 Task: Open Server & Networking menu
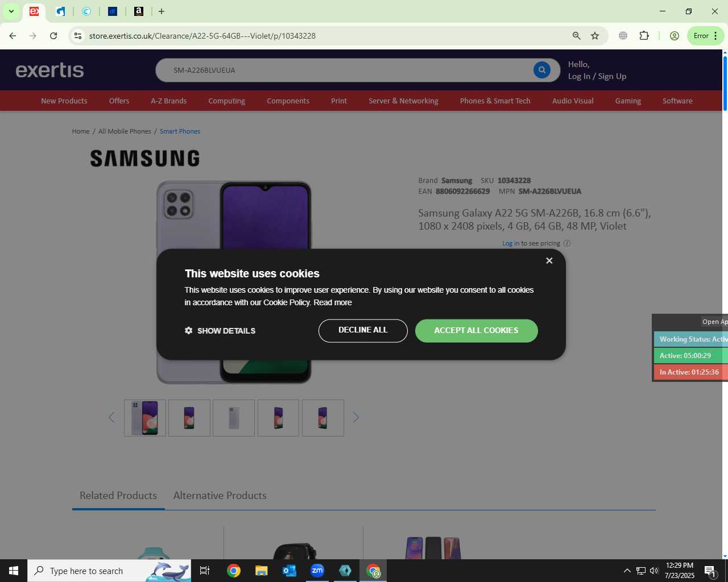[403, 101]
